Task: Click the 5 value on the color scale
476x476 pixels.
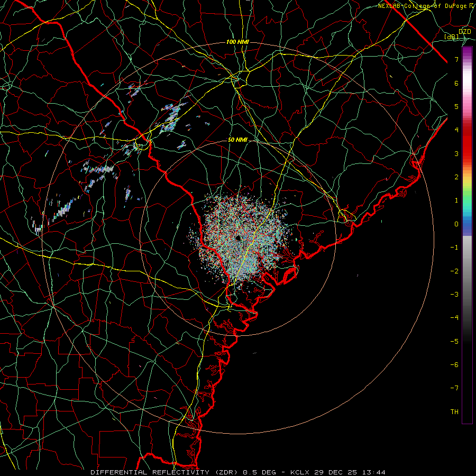Action: (456, 106)
